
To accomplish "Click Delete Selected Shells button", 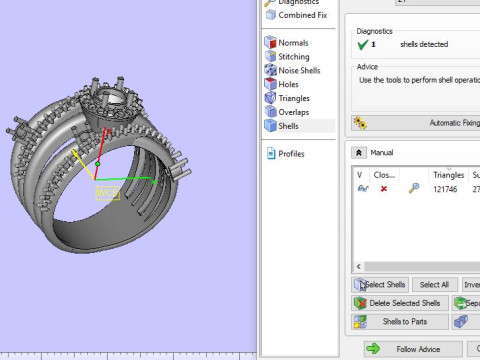I will pos(400,303).
